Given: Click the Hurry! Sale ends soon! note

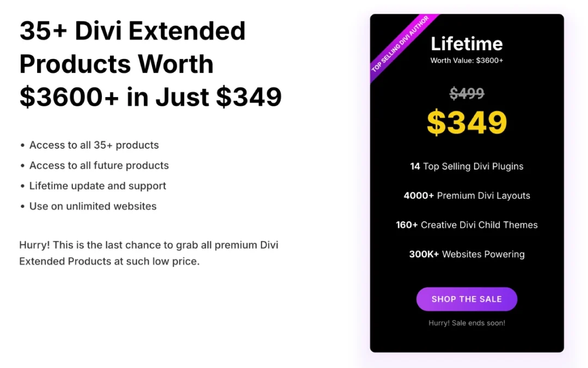Looking at the screenshot, I should pyautogui.click(x=467, y=323).
